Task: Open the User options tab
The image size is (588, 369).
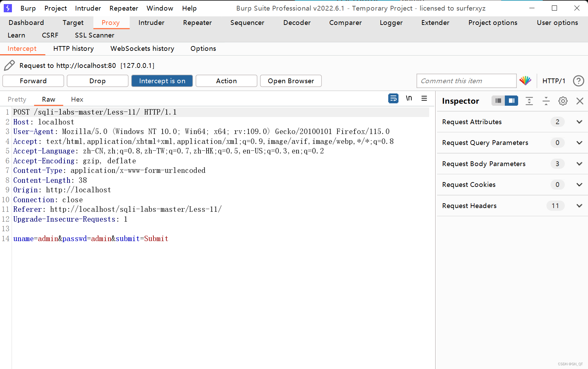Action: [557, 23]
